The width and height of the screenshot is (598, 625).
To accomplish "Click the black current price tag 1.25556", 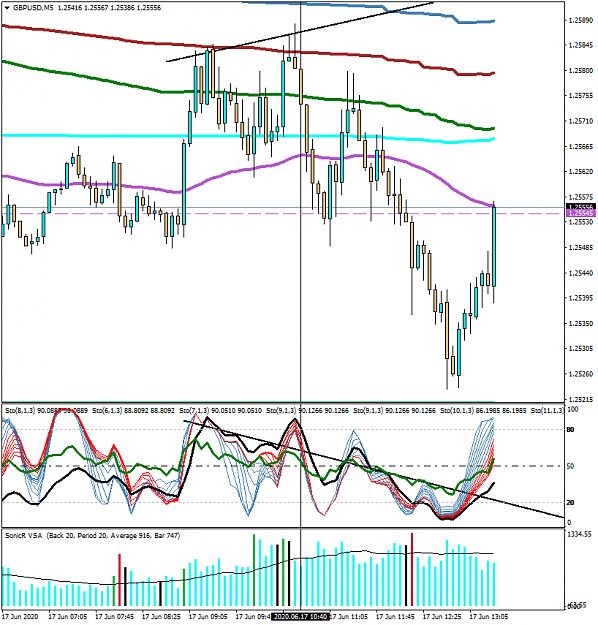I will [581, 206].
